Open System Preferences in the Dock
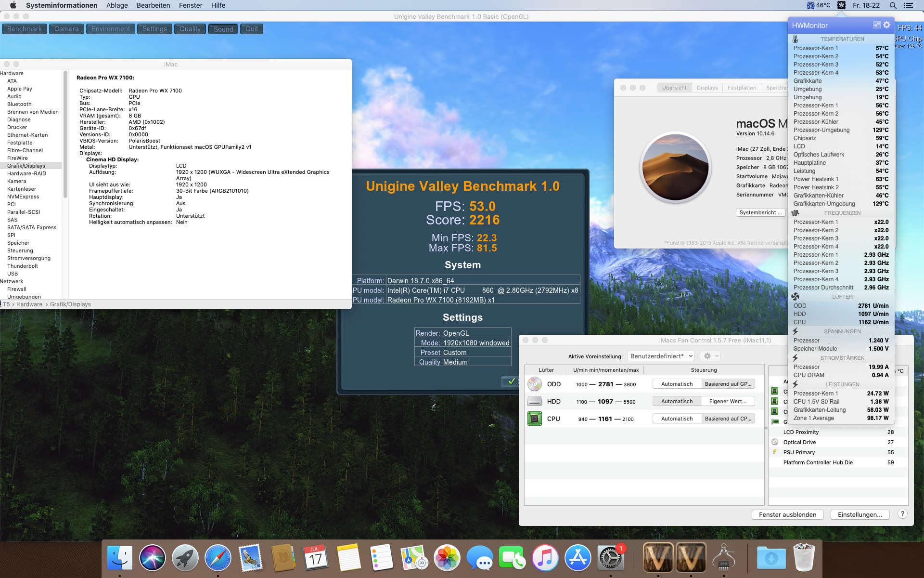The image size is (924, 578). click(610, 558)
